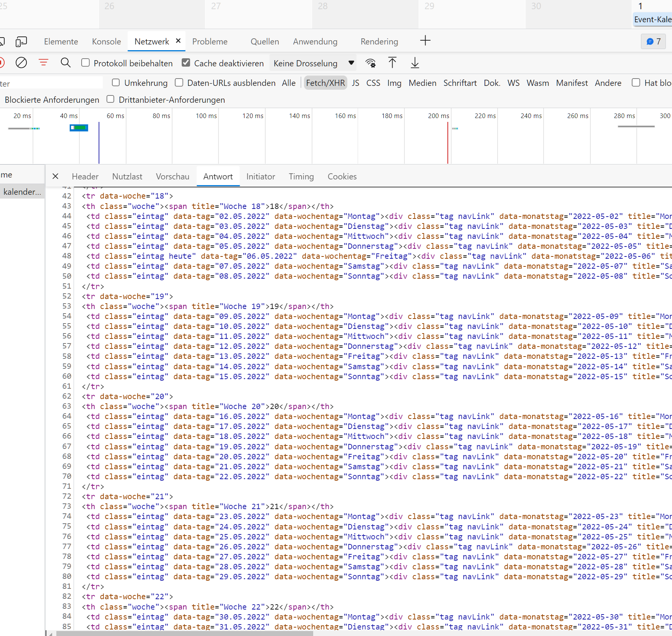Switch to the Konsole tab
This screenshot has width=672, height=636.
coord(106,41)
